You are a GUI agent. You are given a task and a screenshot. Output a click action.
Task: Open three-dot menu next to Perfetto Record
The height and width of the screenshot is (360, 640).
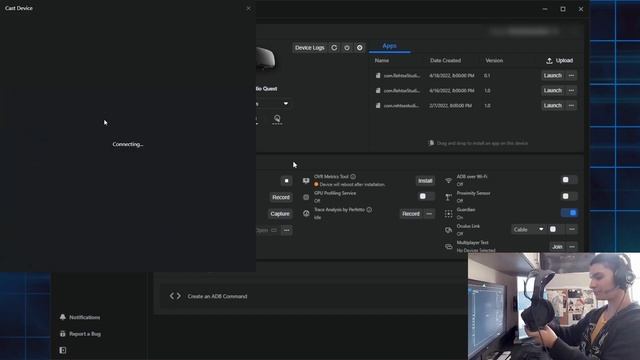(x=429, y=214)
